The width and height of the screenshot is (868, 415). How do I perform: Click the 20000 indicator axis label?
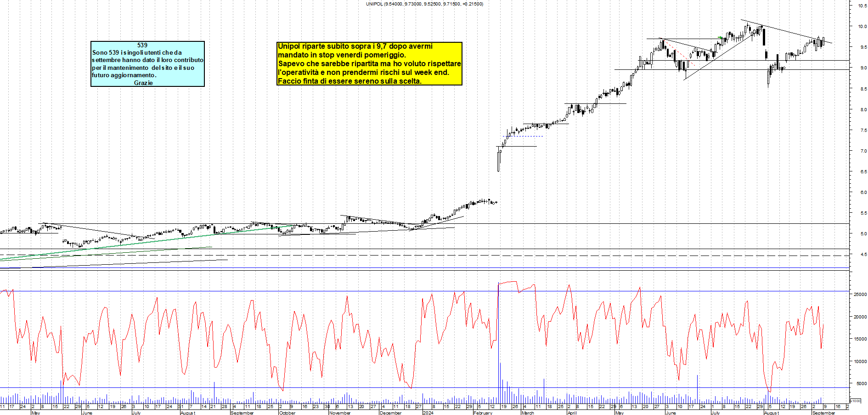(x=860, y=317)
